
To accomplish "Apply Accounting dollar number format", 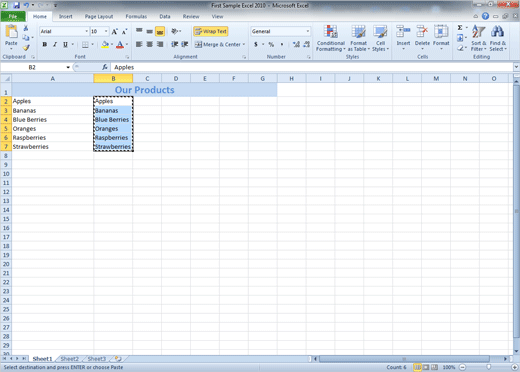I will 256,44.
